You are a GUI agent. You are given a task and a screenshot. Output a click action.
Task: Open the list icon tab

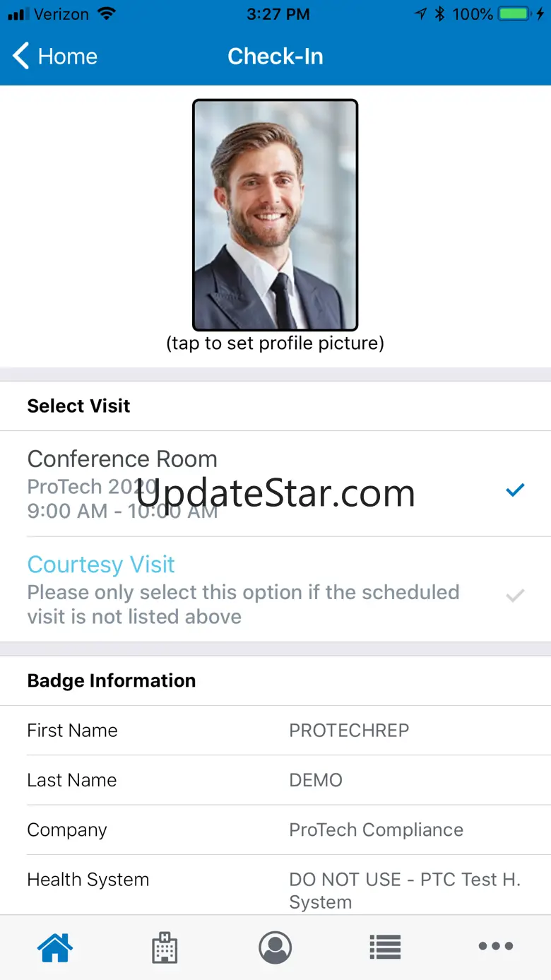click(x=385, y=947)
